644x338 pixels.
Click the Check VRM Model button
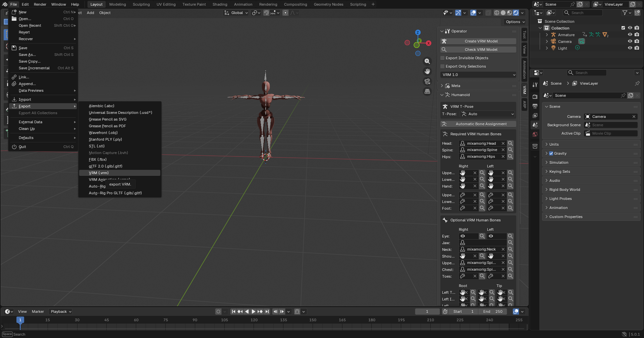pyautogui.click(x=478, y=50)
